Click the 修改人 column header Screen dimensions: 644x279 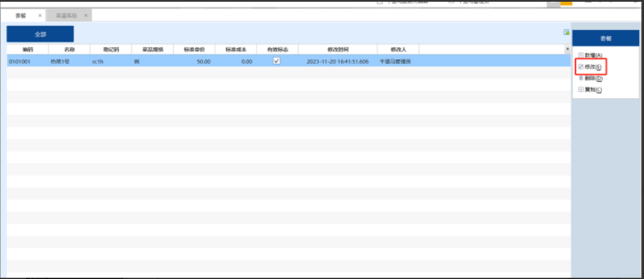pyautogui.click(x=398, y=49)
